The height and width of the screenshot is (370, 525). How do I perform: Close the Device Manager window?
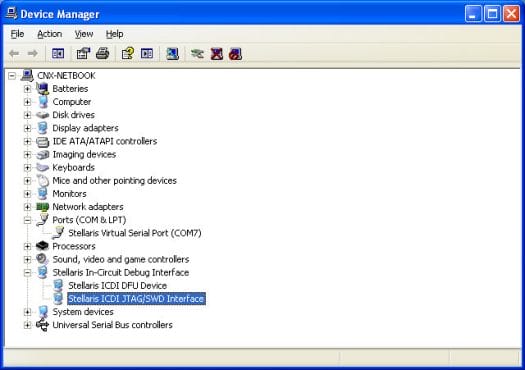[512, 14]
